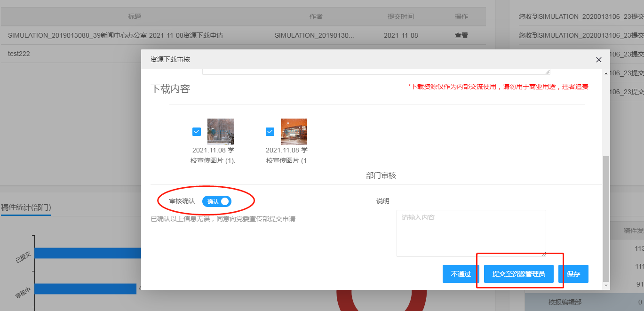
Task: Open 查看 link in first table row
Action: tap(461, 35)
